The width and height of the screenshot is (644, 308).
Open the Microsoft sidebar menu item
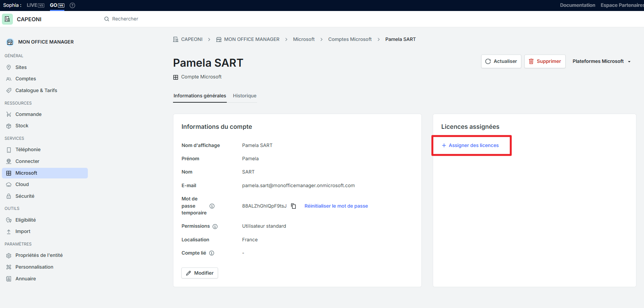45,173
